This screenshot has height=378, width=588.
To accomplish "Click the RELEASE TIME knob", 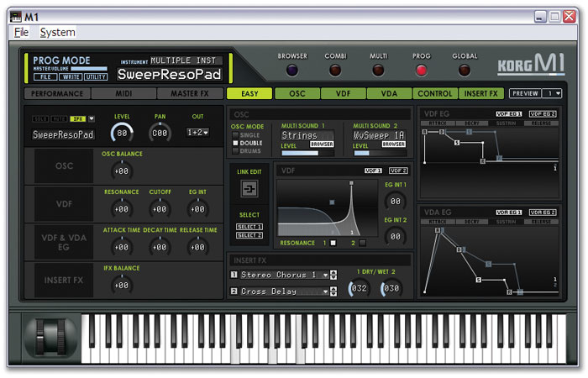I will coord(197,247).
